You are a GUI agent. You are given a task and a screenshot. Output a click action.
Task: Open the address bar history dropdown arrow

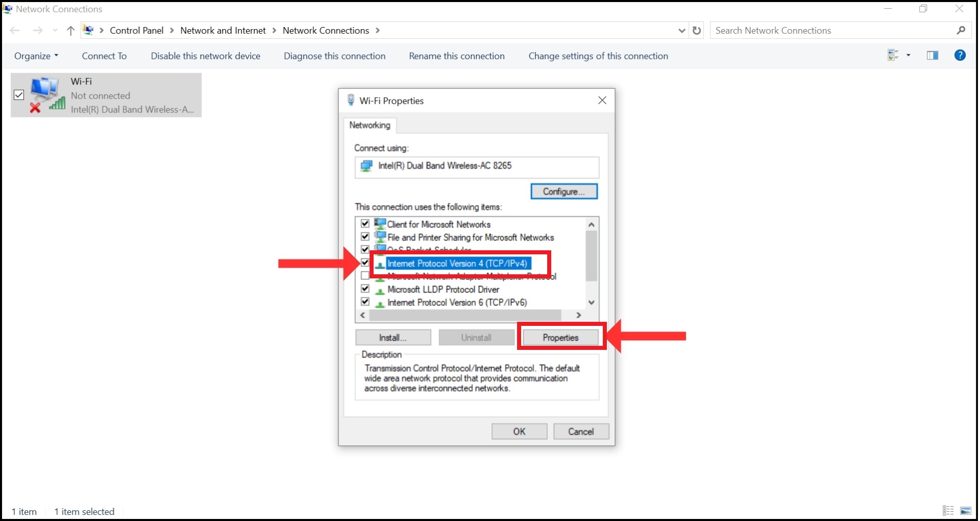coord(681,30)
